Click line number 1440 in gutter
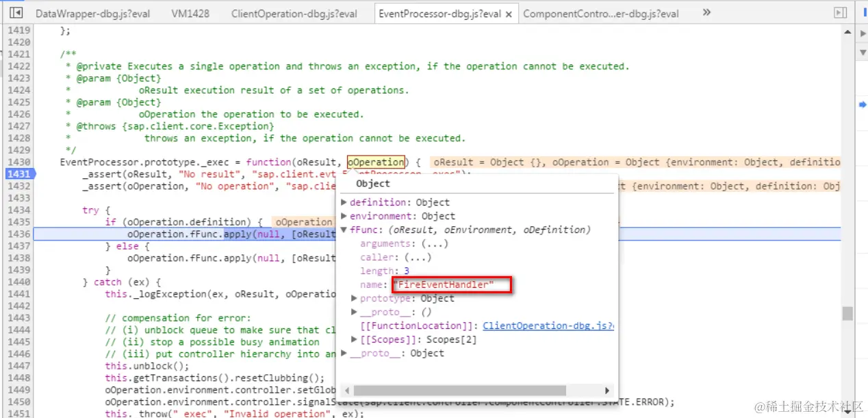This screenshot has width=868, height=418. (x=18, y=282)
